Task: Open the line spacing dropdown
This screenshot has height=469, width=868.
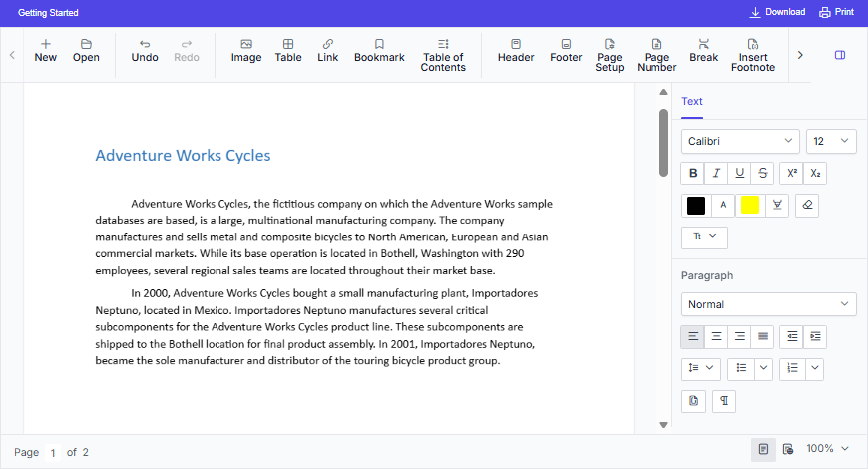Action: pyautogui.click(x=701, y=369)
